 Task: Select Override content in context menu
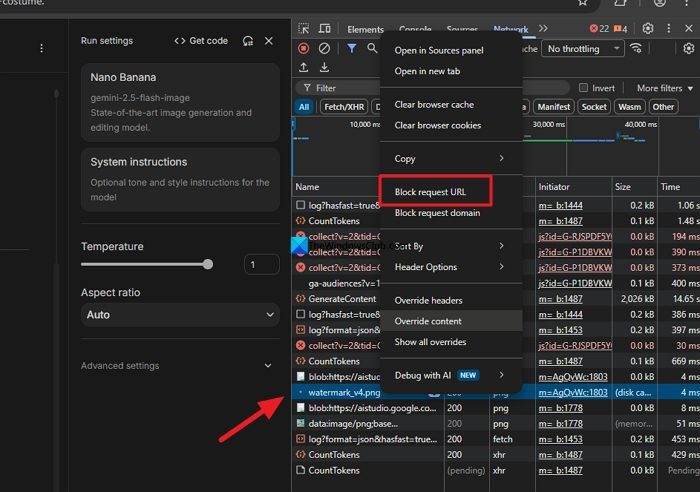click(428, 321)
